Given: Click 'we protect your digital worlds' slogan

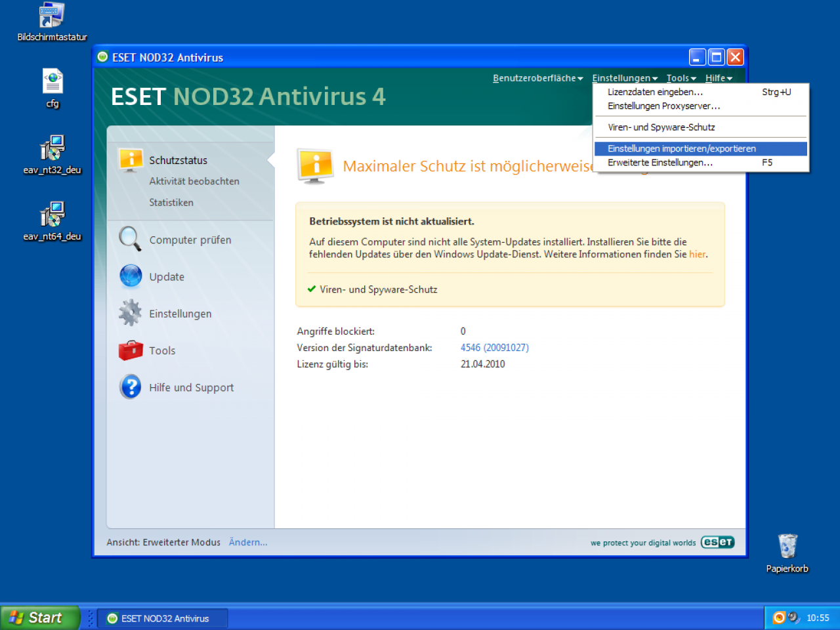Looking at the screenshot, I should click(643, 543).
